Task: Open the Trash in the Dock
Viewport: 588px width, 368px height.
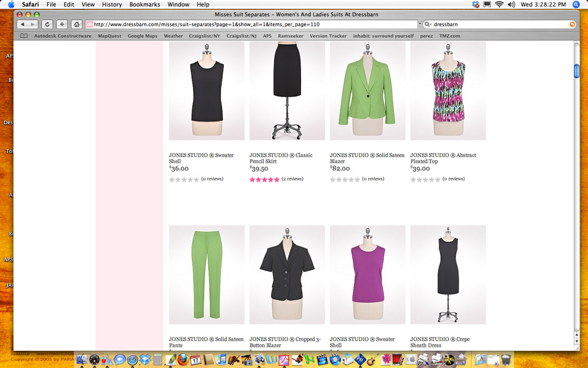Action: tap(506, 359)
